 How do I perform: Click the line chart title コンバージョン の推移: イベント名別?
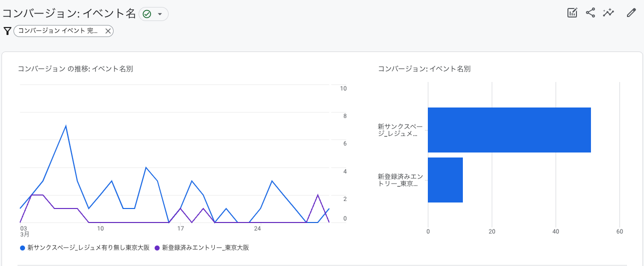click(75, 69)
